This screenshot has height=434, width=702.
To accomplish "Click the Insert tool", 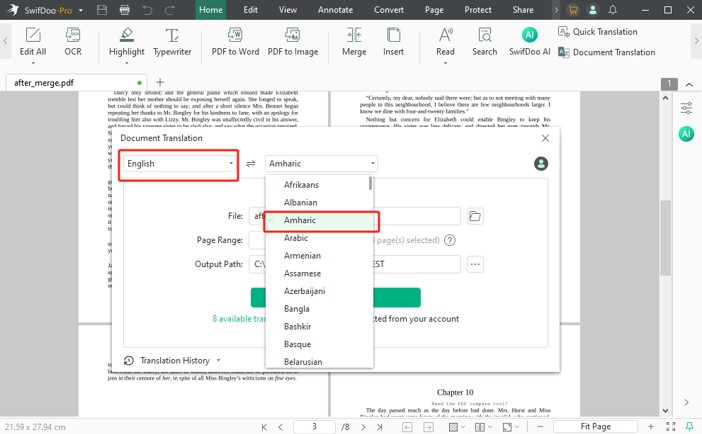I will pyautogui.click(x=393, y=41).
